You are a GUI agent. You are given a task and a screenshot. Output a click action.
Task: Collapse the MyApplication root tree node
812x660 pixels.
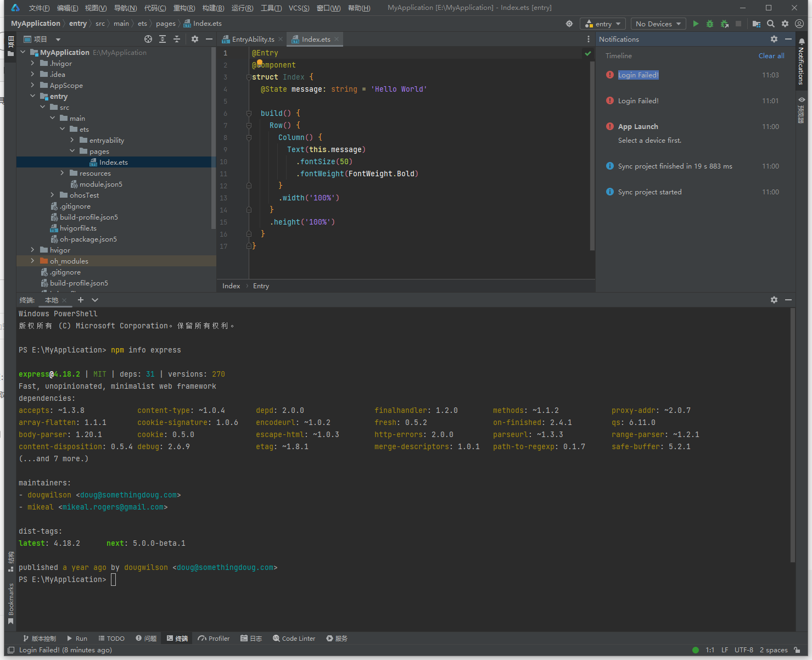coord(23,52)
